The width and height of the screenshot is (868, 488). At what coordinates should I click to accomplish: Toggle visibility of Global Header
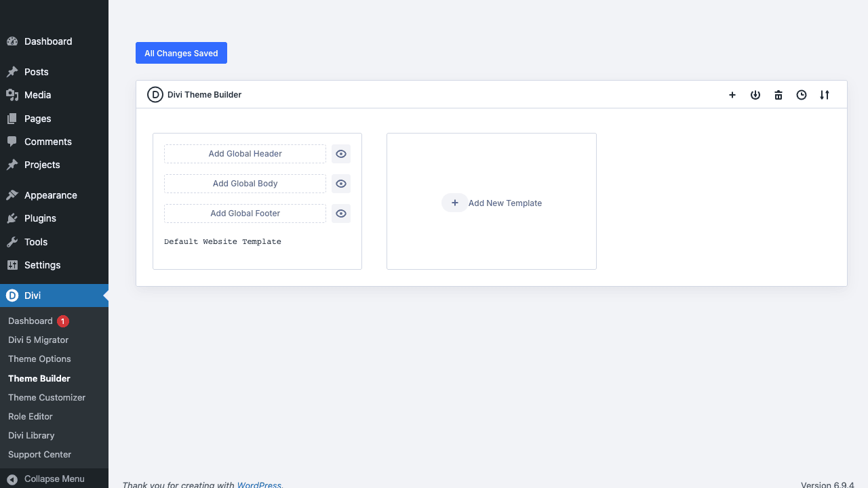pyautogui.click(x=341, y=154)
